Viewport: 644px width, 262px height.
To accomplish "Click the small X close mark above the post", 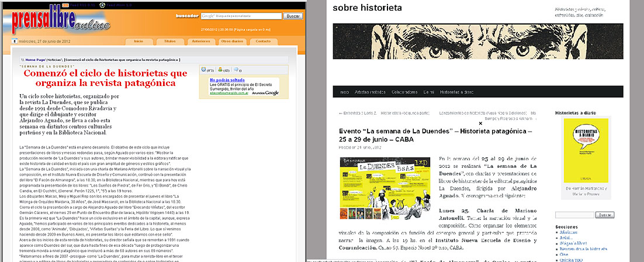I will pyautogui.click(x=480, y=123).
